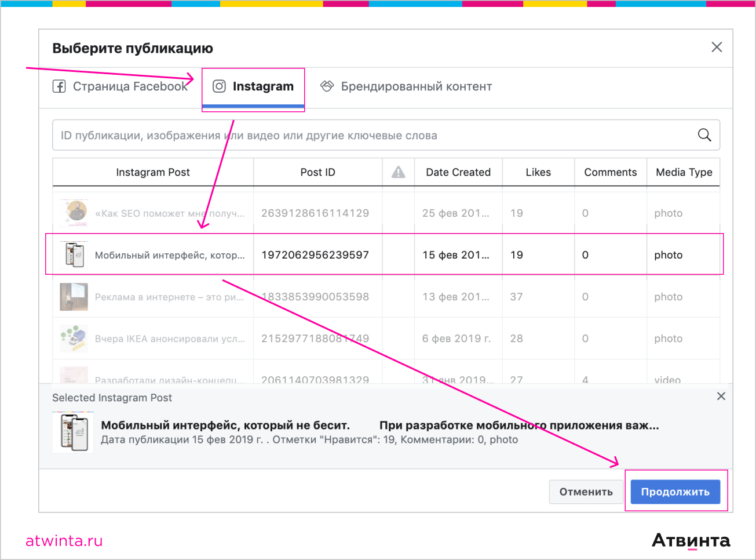This screenshot has height=560, width=756.
Task: Sort by the Date Created column header
Action: coord(458,172)
